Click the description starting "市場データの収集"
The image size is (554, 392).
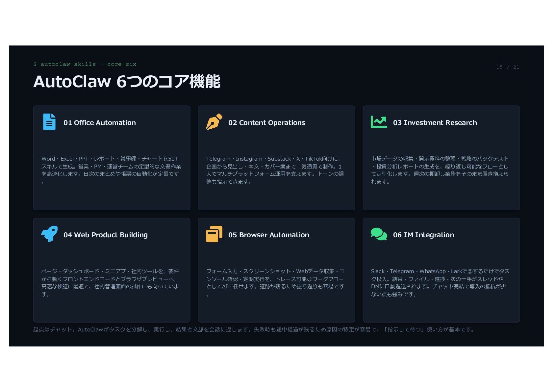(440, 170)
